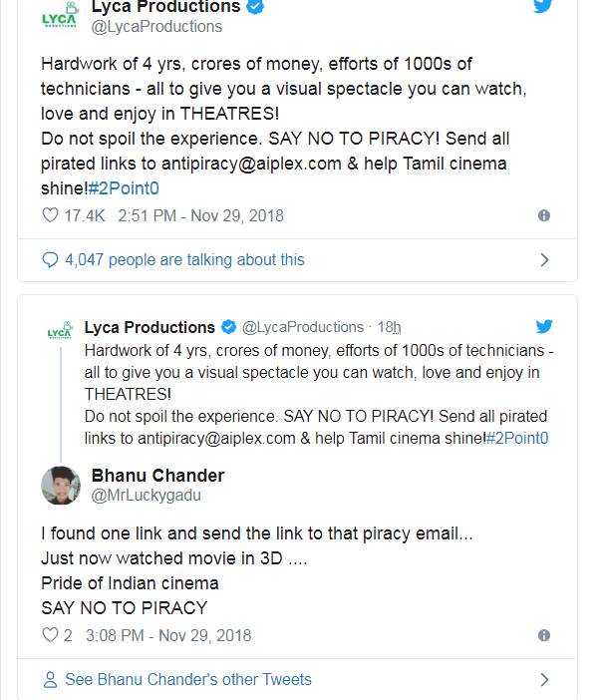Open info icon on first tweet
This screenshot has height=700, width=605.
tap(544, 215)
